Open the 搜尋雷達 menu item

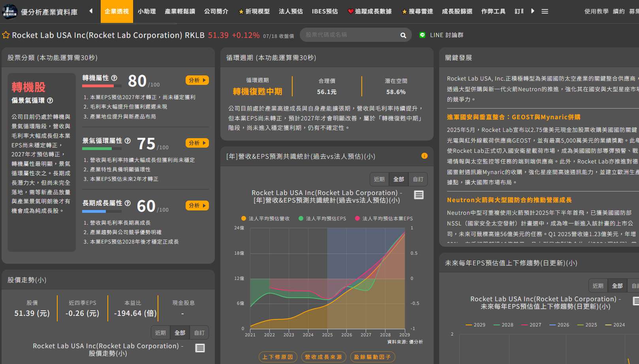pyautogui.click(x=417, y=11)
